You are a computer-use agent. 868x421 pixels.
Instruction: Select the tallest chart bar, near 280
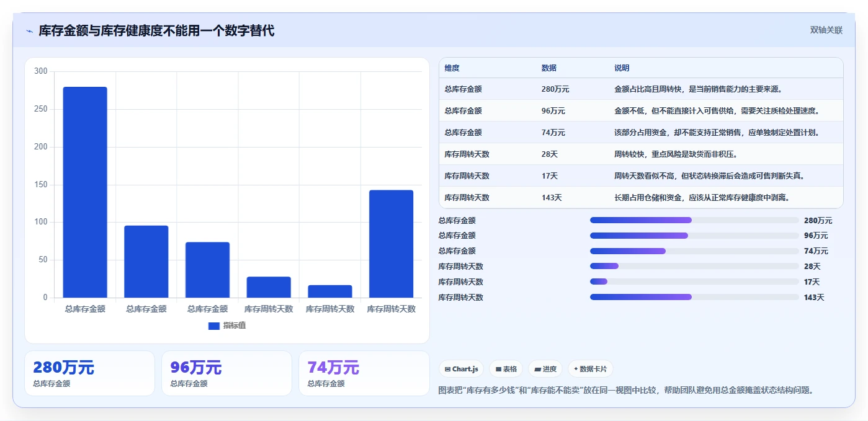(85, 192)
